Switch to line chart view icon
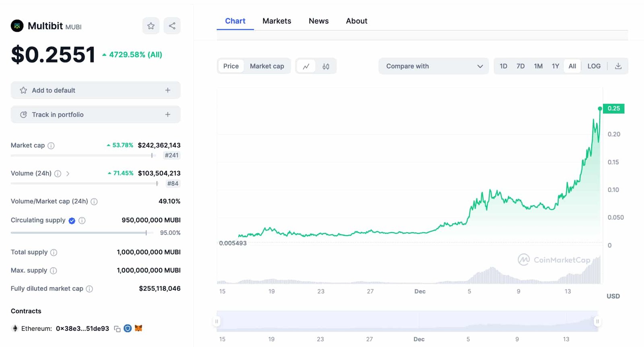The height and width of the screenshot is (347, 644). 306,66
